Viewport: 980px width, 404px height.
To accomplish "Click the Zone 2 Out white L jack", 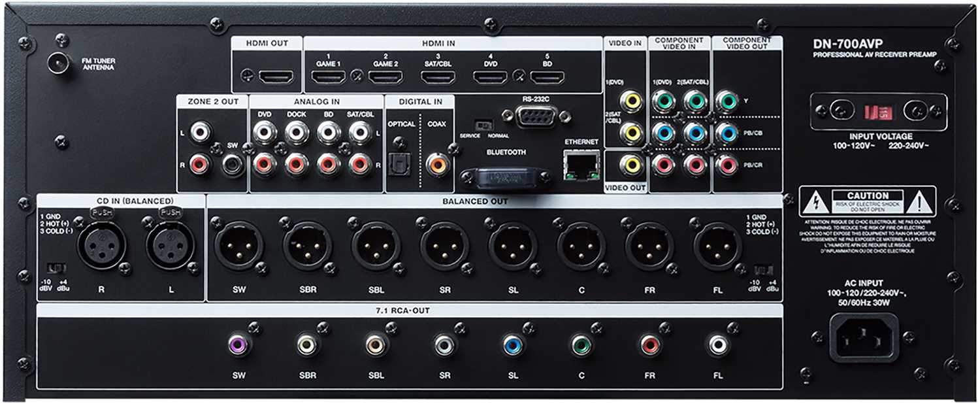I will pos(201,133).
